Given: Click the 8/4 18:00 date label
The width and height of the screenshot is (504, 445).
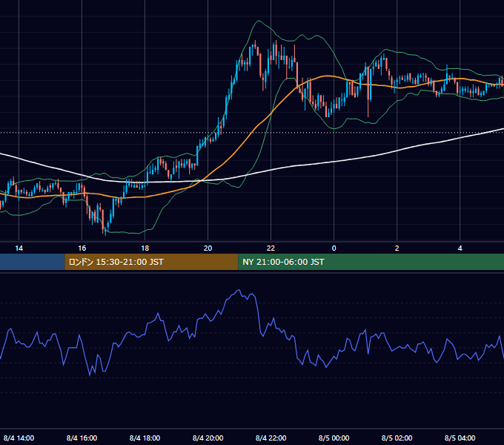Looking at the screenshot, I should tap(145, 438).
